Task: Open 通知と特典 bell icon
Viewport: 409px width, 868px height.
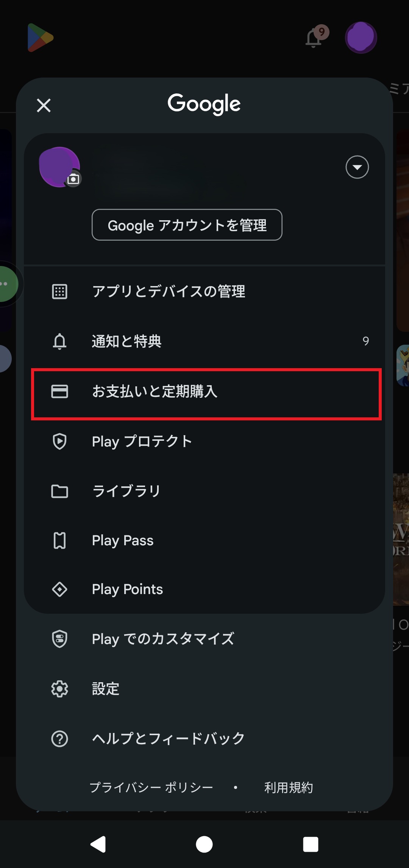Action: [59, 341]
